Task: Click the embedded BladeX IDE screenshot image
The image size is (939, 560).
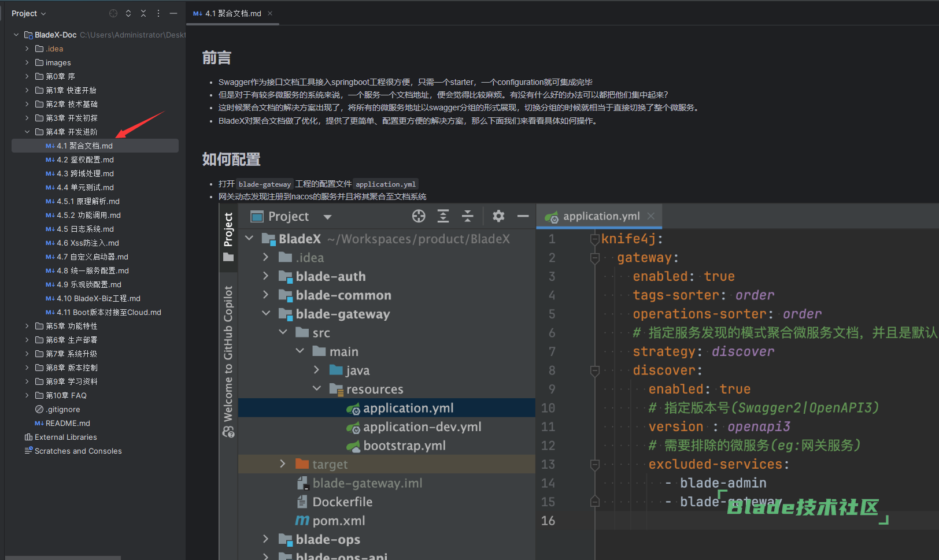Action: tap(579, 381)
